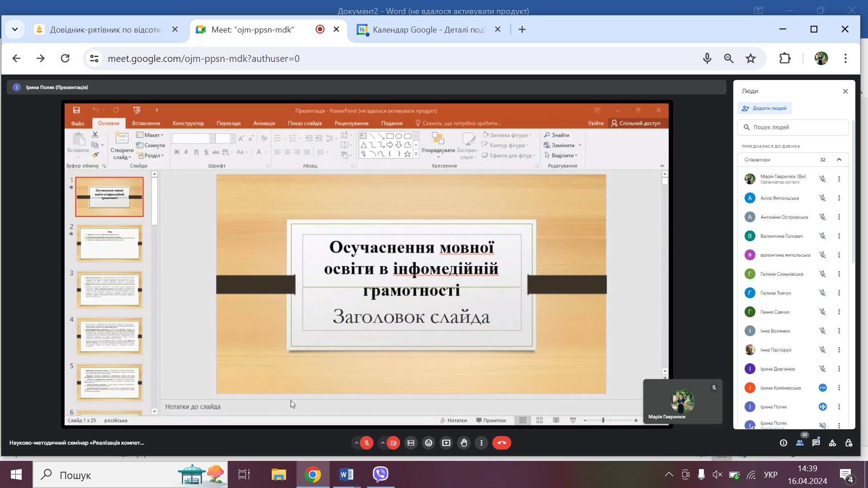The height and width of the screenshot is (488, 868).
Task: Click the Конструктор tab in shared PowerPoint
Action: (188, 123)
